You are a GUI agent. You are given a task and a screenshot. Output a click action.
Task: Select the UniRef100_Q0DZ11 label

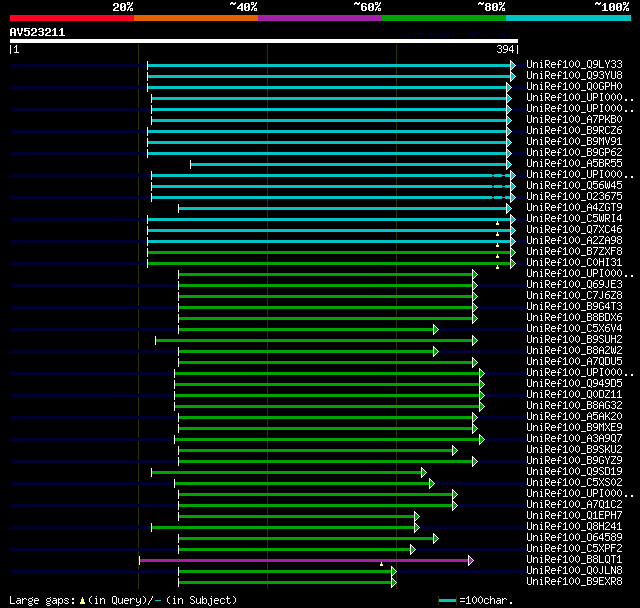[574, 395]
